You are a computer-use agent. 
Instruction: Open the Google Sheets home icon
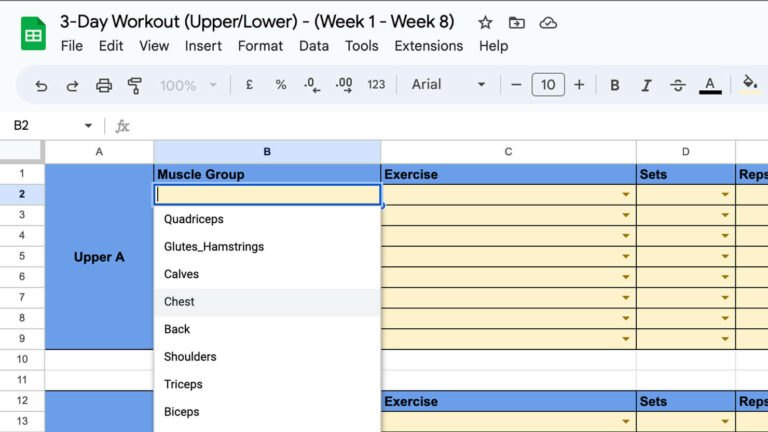(x=33, y=33)
